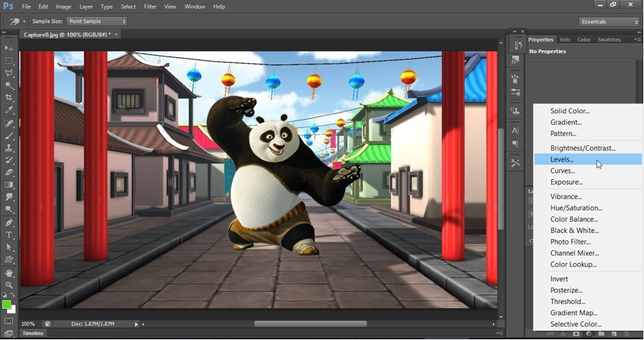
Task: Reset default foreground and background colors
Action: (x=4, y=295)
